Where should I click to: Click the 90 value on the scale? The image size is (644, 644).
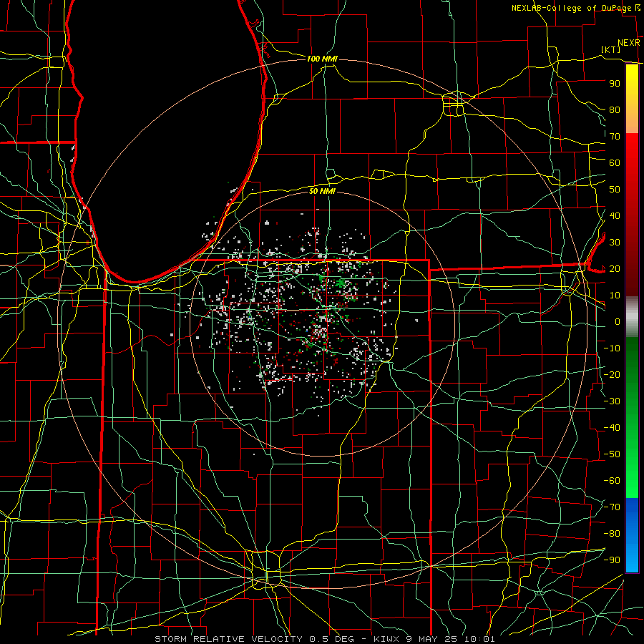[615, 84]
